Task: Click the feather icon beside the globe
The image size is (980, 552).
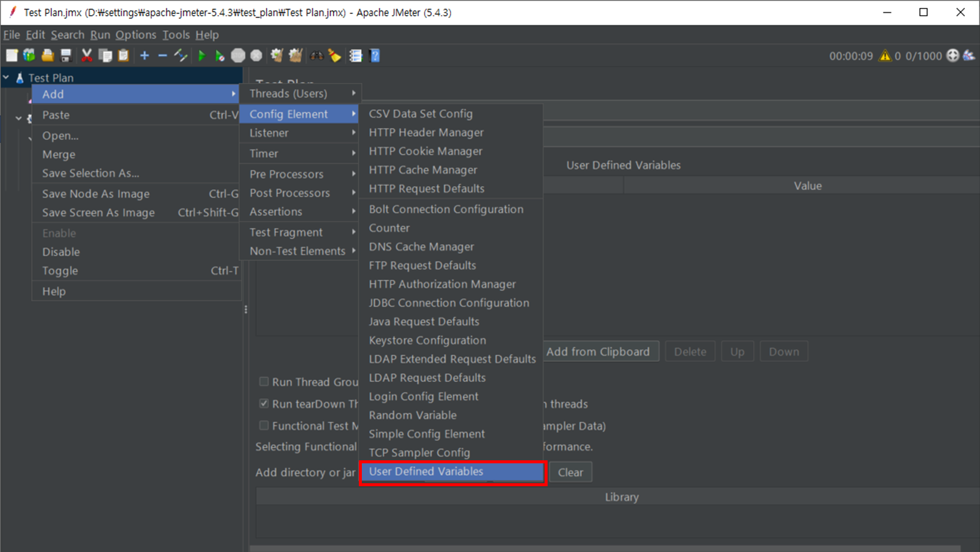Action: pos(969,56)
